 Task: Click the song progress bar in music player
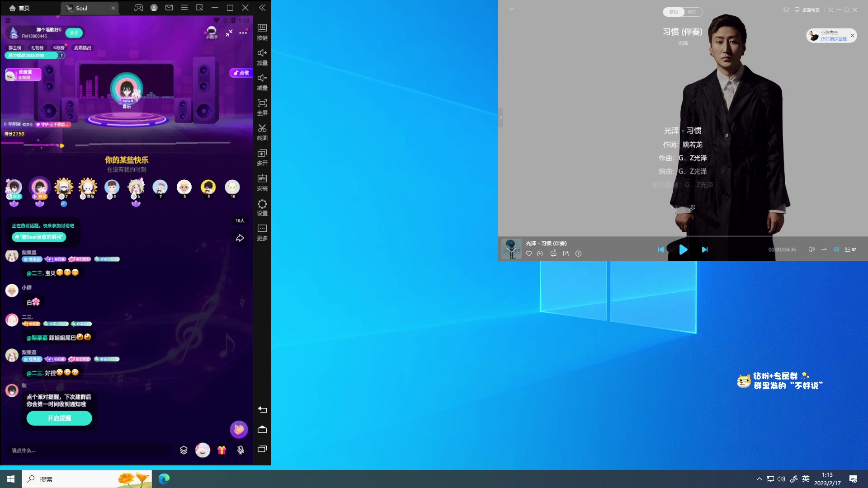tap(683, 236)
